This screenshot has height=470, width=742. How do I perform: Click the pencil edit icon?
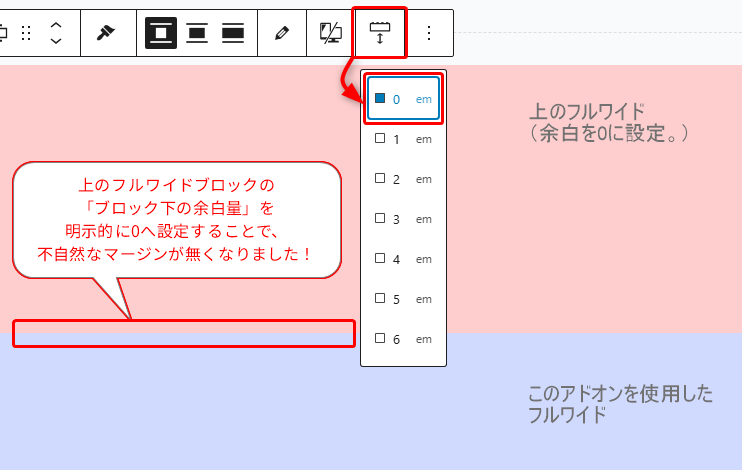281,33
